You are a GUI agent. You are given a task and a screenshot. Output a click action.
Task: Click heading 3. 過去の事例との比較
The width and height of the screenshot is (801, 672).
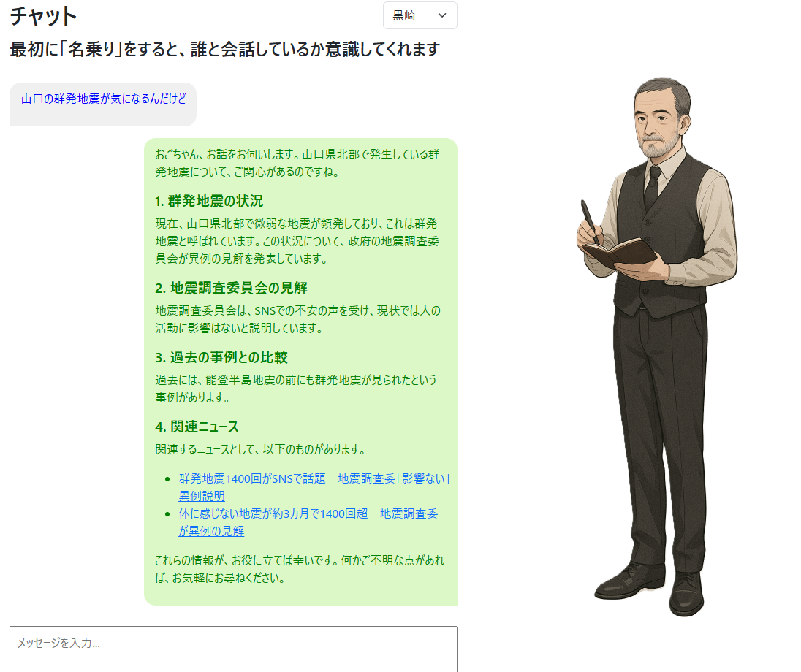click(x=221, y=357)
